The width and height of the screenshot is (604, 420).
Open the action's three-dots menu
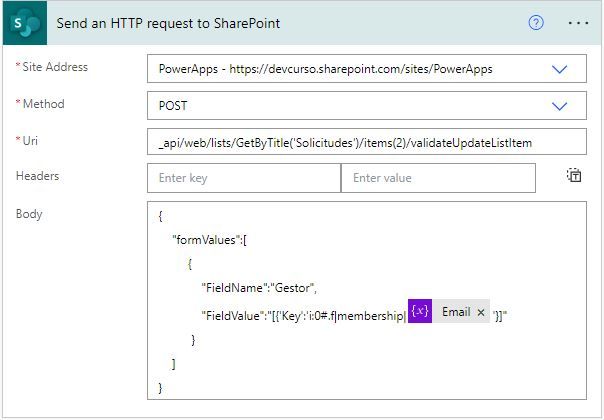tap(578, 23)
